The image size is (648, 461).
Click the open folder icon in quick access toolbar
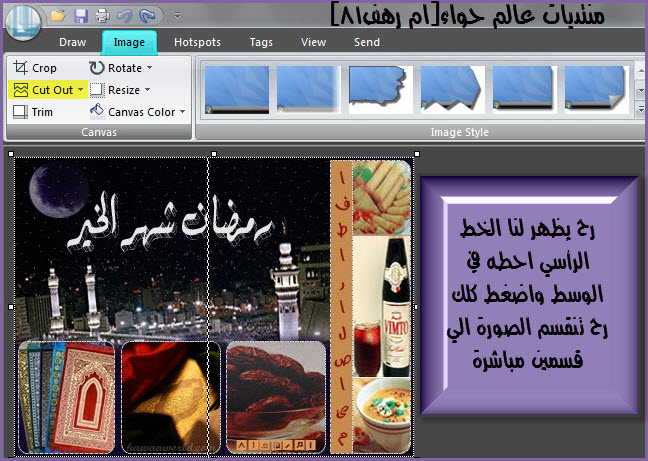58,16
